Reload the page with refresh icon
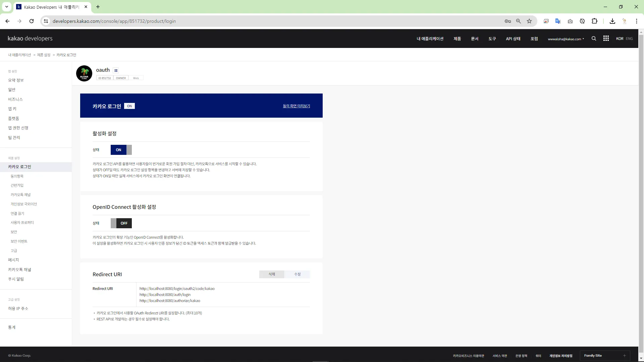The image size is (644, 362). point(32,21)
